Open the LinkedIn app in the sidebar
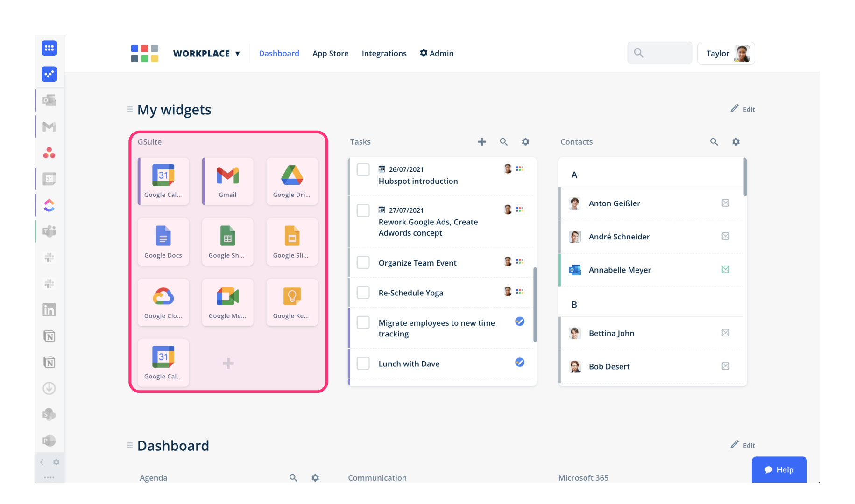Image resolution: width=855 pixels, height=504 pixels. [49, 310]
